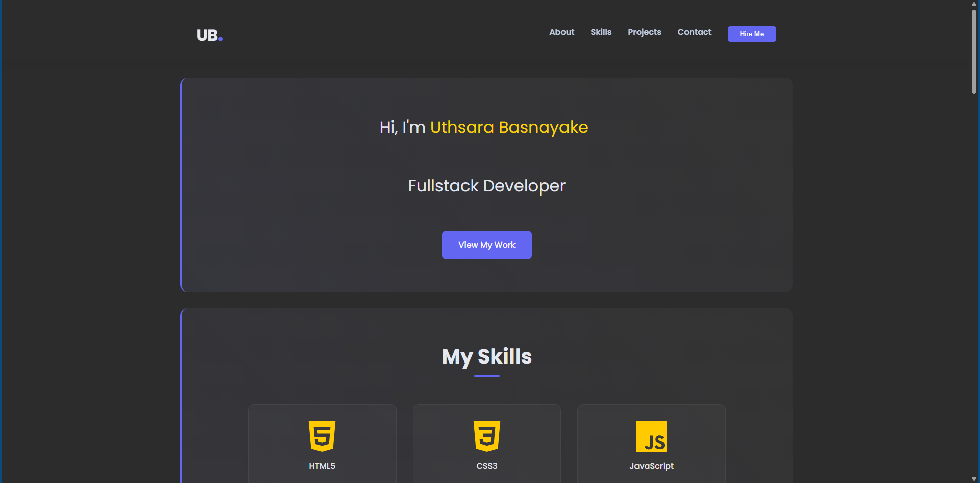Click the View My Work button
Screen dimensions: 980x483
coord(486,245)
